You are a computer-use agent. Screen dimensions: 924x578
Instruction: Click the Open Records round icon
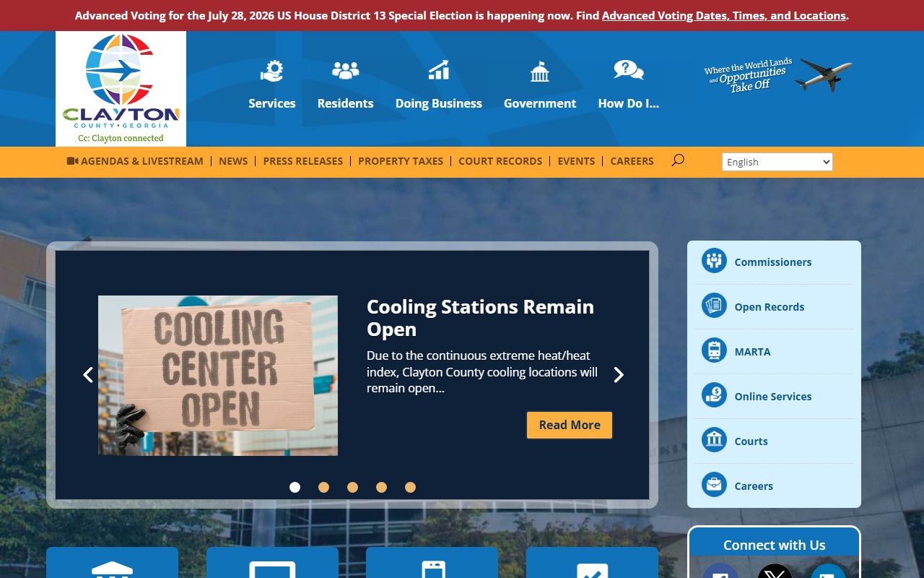click(x=714, y=306)
